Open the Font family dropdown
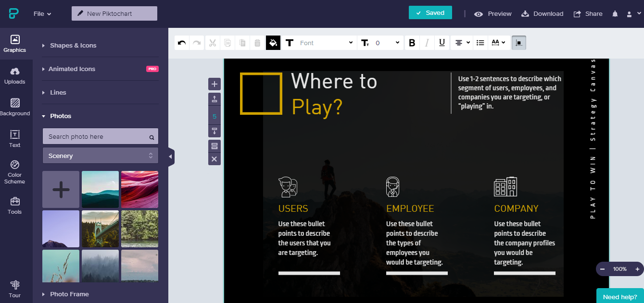The height and width of the screenshot is (303, 644). (326, 43)
